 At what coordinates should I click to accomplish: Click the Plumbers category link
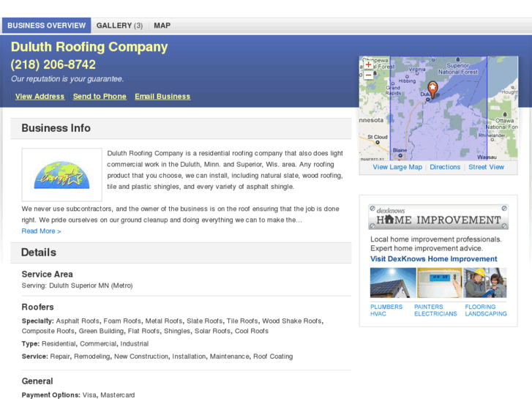[x=386, y=307]
